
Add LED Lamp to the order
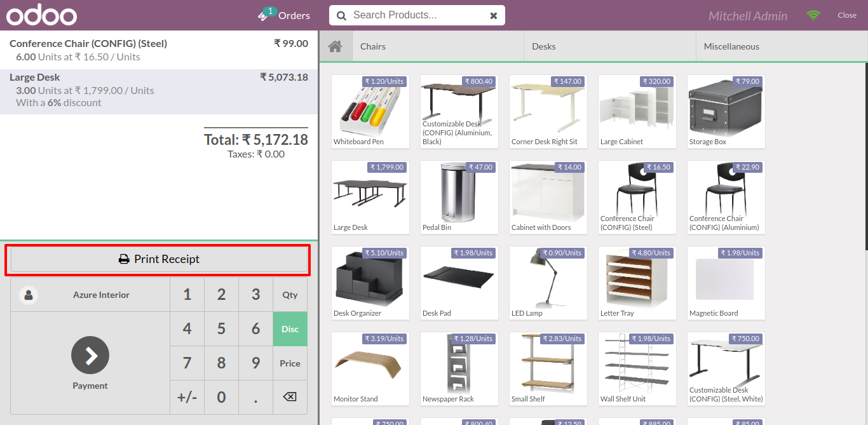(x=548, y=283)
